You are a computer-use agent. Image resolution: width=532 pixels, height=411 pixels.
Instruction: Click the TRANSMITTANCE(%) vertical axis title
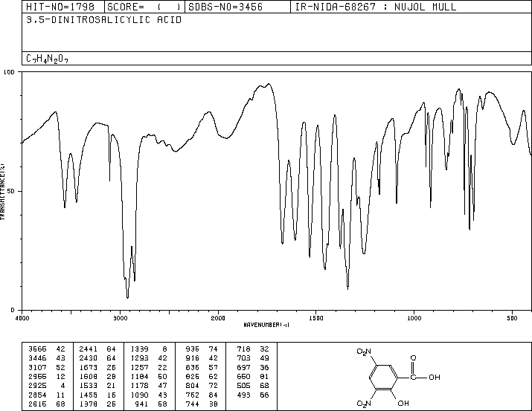click(2, 192)
